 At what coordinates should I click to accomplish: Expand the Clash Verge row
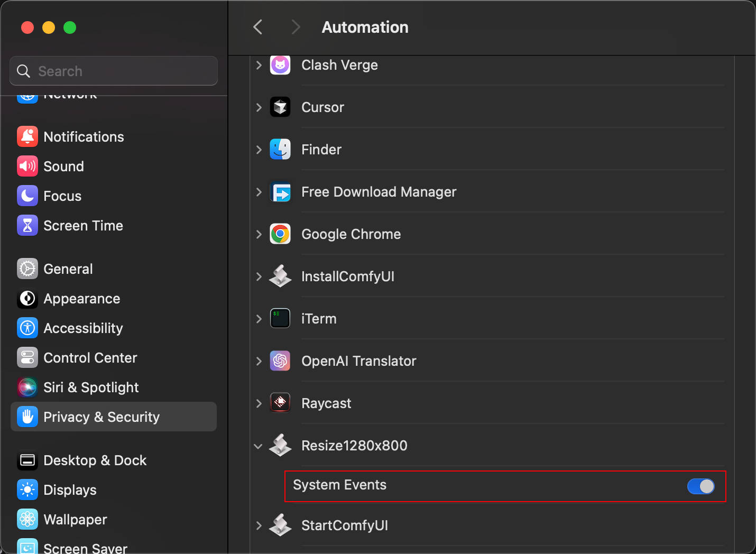(x=259, y=65)
